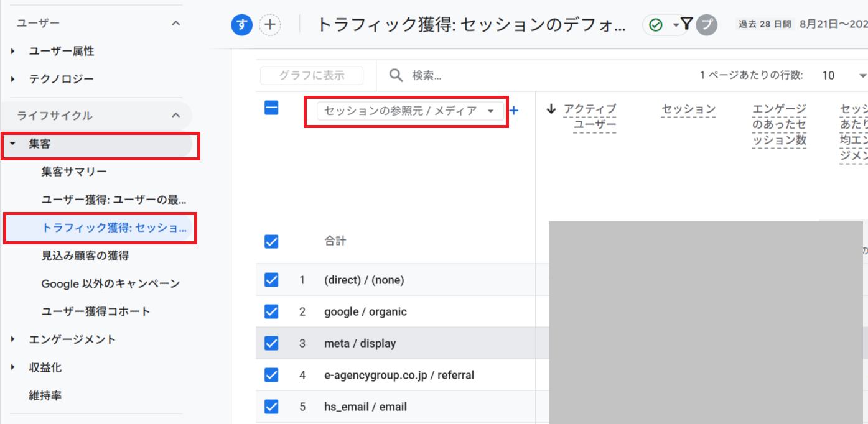Uncheck the google / organic row checkbox
Viewport: 868px width, 424px height.
[x=271, y=311]
